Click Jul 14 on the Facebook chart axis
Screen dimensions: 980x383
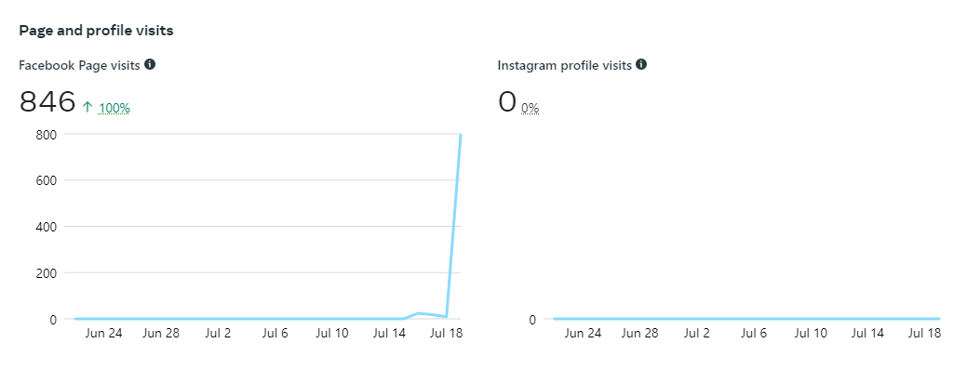tap(390, 333)
